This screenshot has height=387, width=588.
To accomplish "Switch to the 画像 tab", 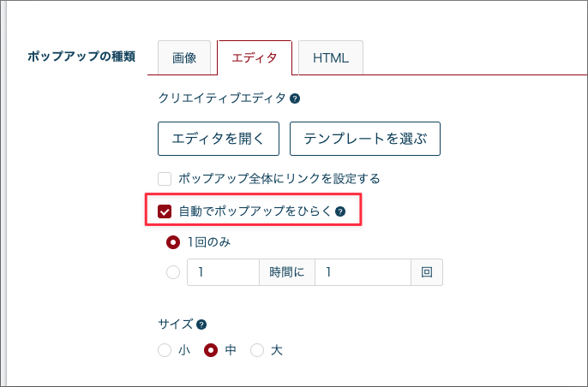I will (184, 57).
